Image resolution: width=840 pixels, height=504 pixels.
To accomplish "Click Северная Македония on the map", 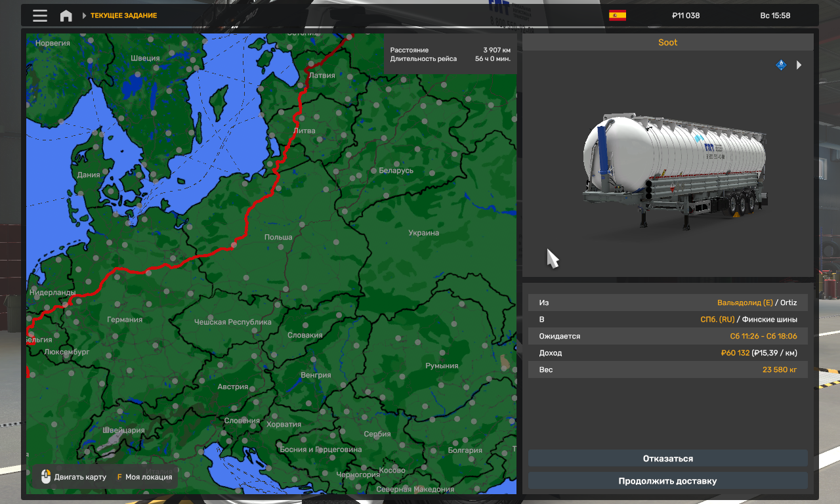I will 415,489.
